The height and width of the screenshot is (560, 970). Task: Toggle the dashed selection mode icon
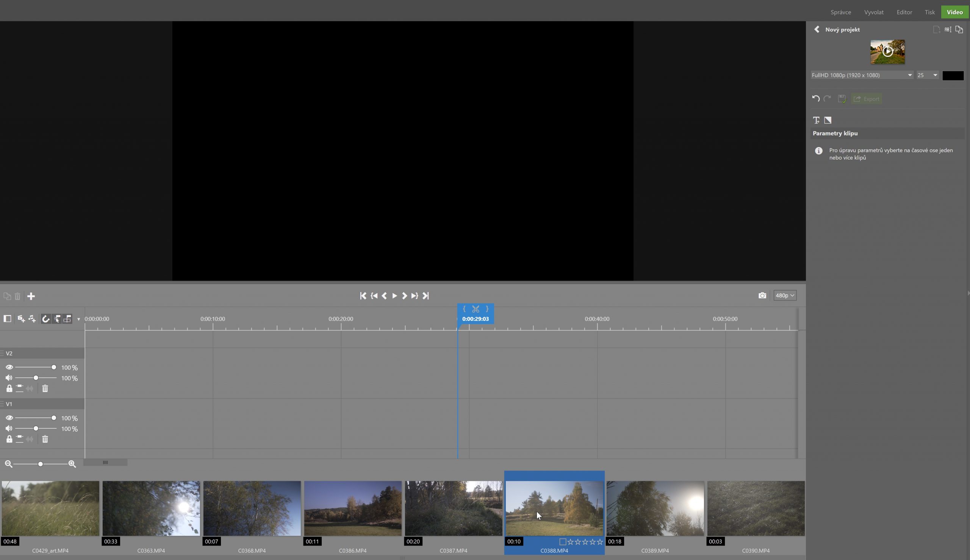coord(67,319)
